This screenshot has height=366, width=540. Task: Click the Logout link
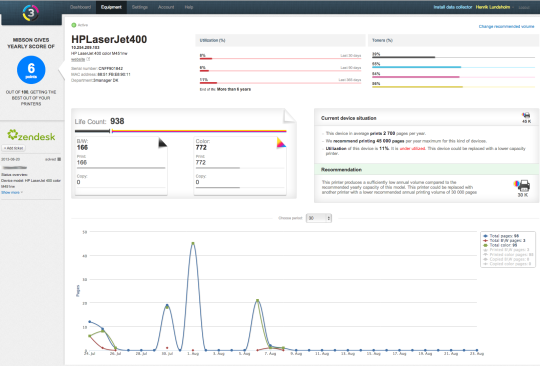[524, 7]
